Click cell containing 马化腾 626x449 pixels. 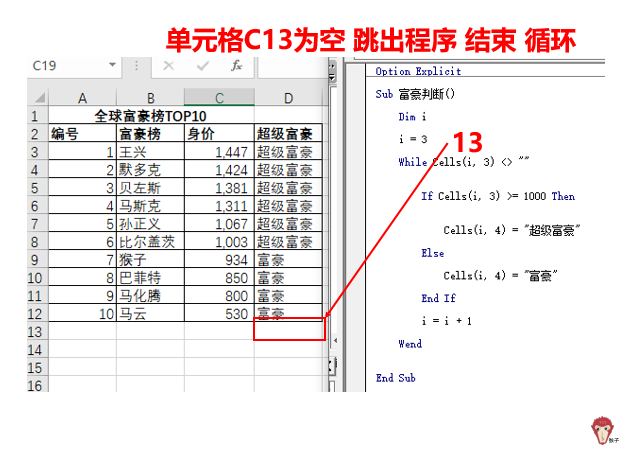tap(151, 296)
